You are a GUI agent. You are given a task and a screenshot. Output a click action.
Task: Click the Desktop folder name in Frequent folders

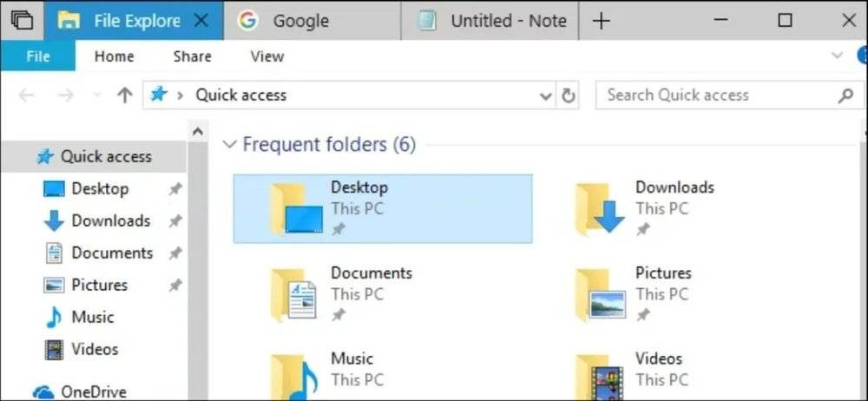click(359, 187)
